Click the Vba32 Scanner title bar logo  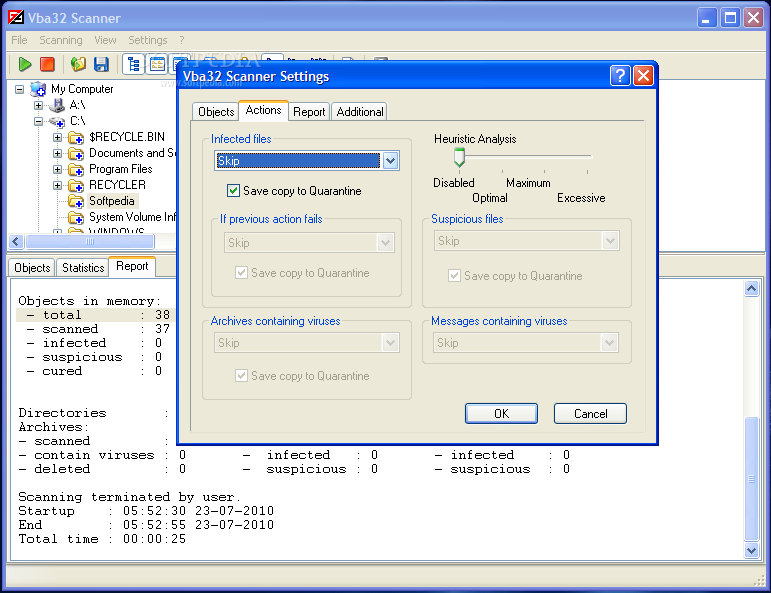point(16,18)
